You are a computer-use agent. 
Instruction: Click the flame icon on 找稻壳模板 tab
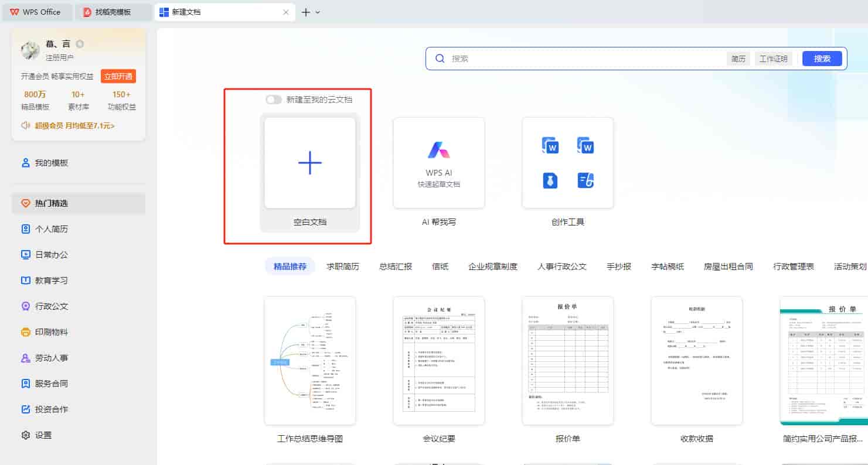pyautogui.click(x=87, y=12)
